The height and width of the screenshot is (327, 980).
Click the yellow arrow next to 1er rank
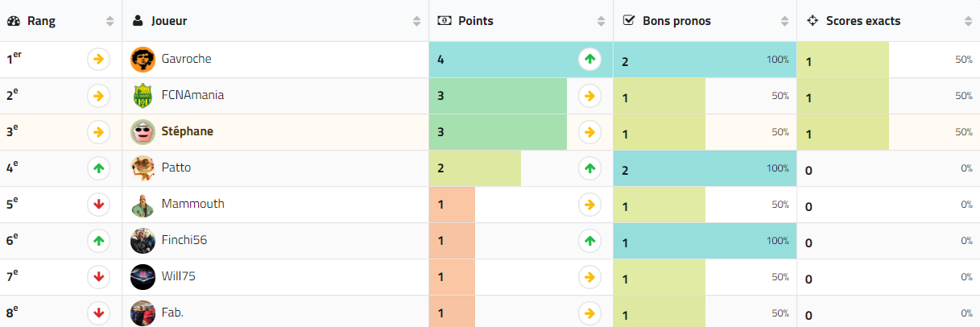coord(98,59)
